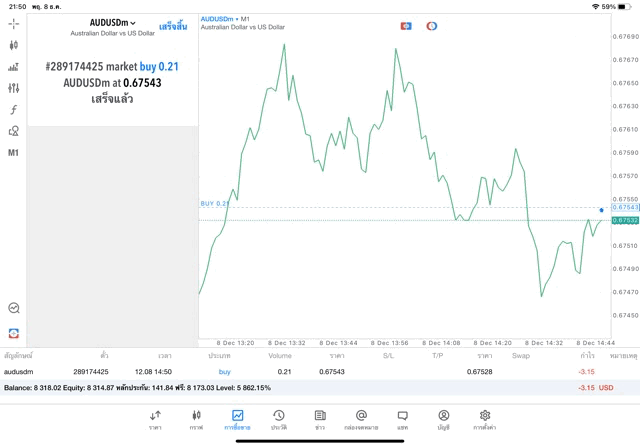Tap the -3.15 profit cell in position row
The image size is (640, 447).
[587, 372]
